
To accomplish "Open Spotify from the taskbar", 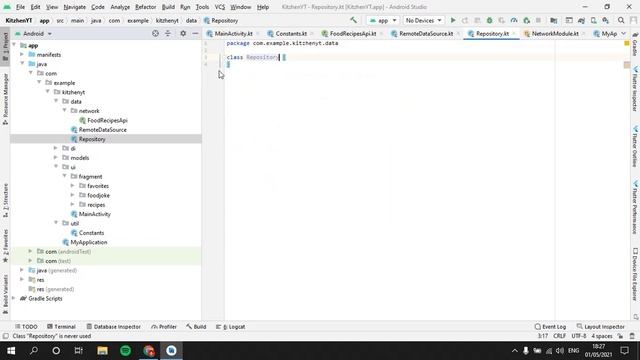I will 125,351.
